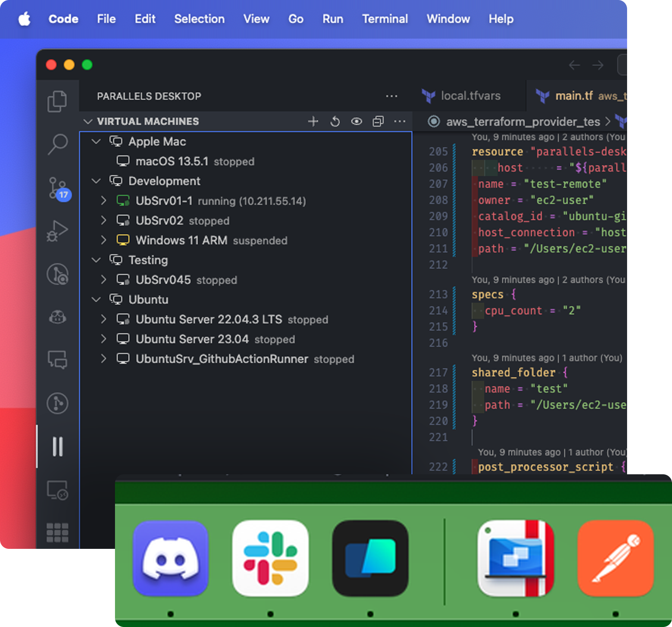672x627 pixels.
Task: Open the Remote Explorer icon in activity bar
Action: (57, 490)
